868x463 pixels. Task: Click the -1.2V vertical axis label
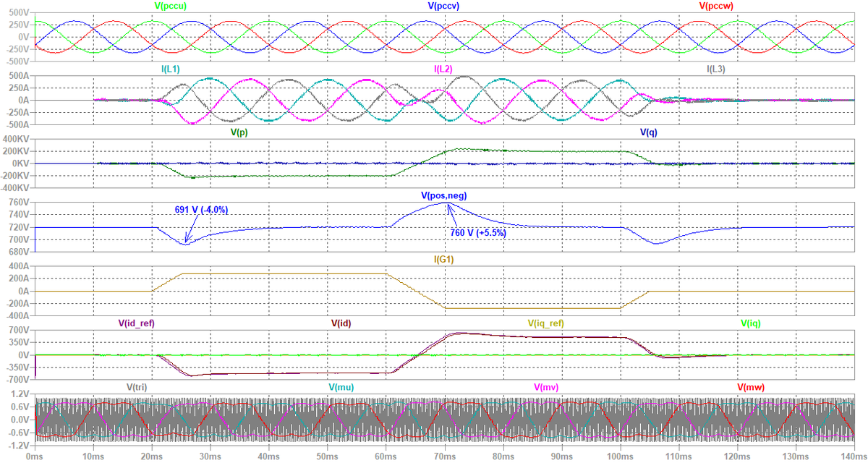point(19,446)
